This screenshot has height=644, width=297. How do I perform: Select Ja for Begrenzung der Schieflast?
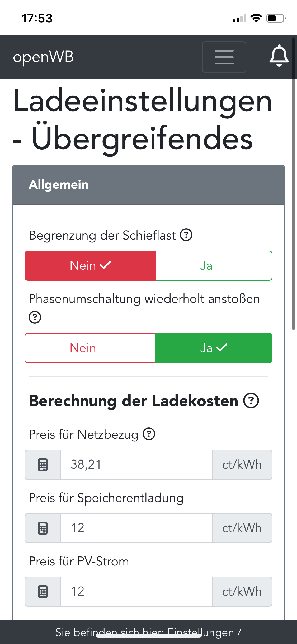[x=214, y=265]
